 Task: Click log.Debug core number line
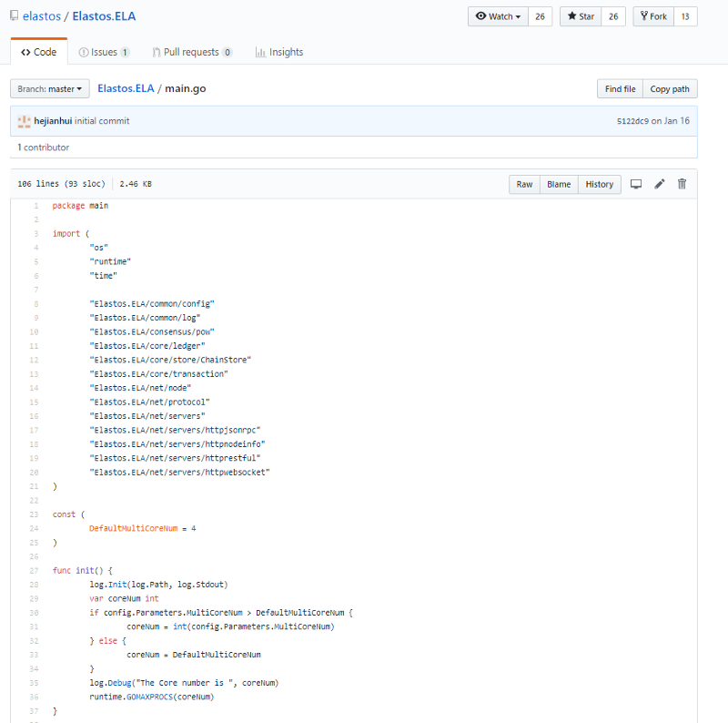tap(185, 683)
